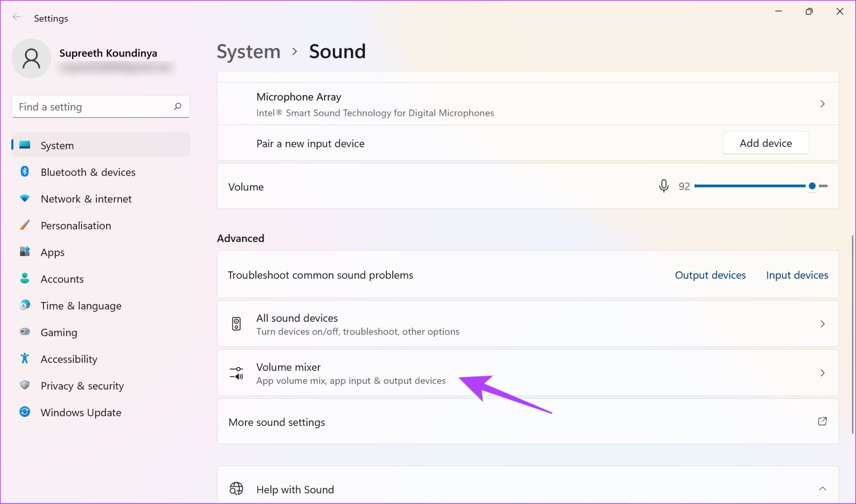Click the microphone icon next to Volume
The width and height of the screenshot is (856, 504).
click(x=664, y=186)
